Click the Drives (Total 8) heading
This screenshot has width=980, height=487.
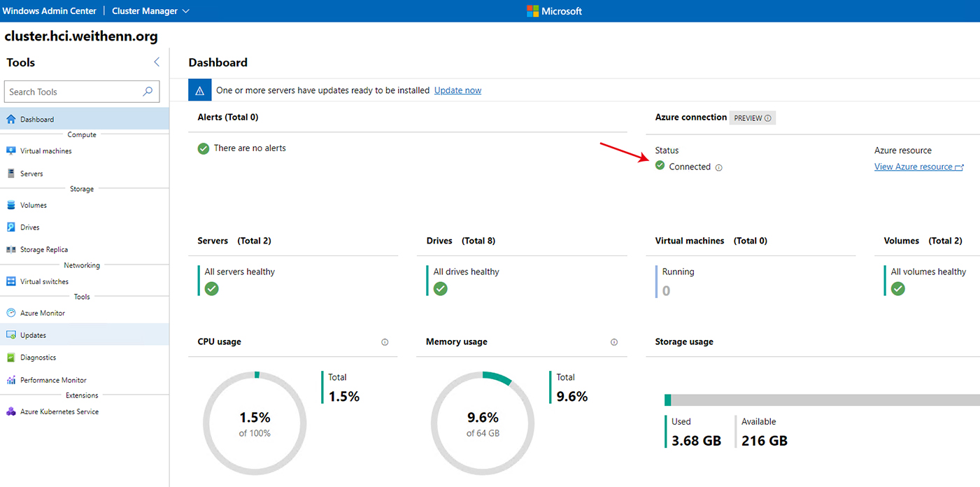tap(461, 241)
